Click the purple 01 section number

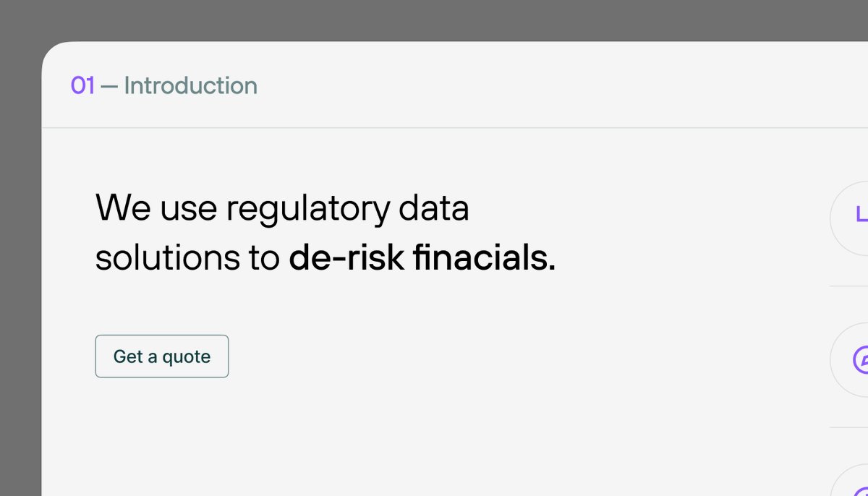[82, 85]
